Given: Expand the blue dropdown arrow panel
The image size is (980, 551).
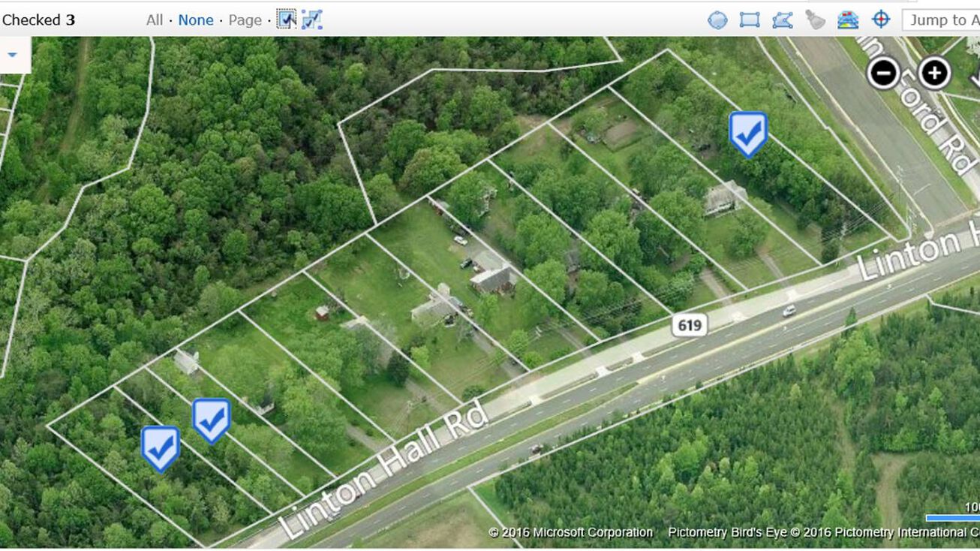Looking at the screenshot, I should pos(12,55).
